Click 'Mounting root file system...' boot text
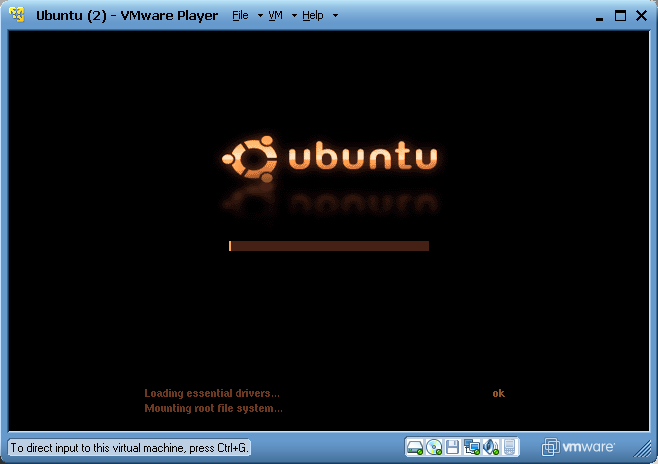 [x=213, y=408]
